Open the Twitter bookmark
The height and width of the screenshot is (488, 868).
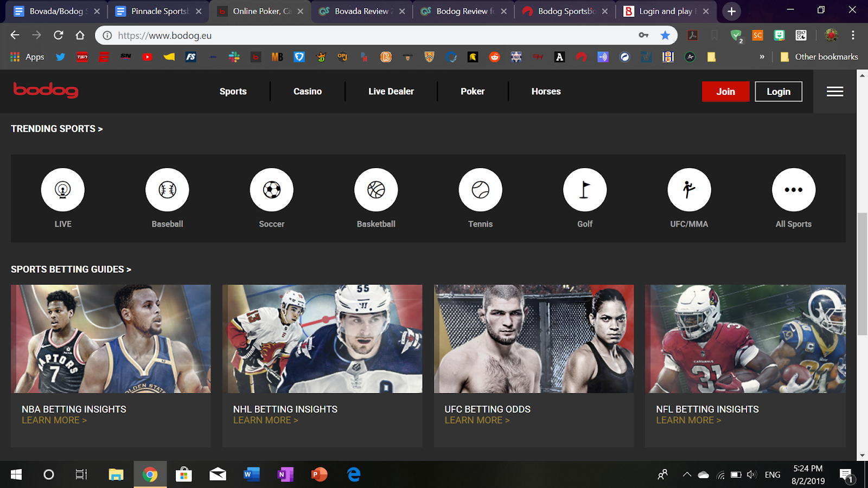click(60, 57)
